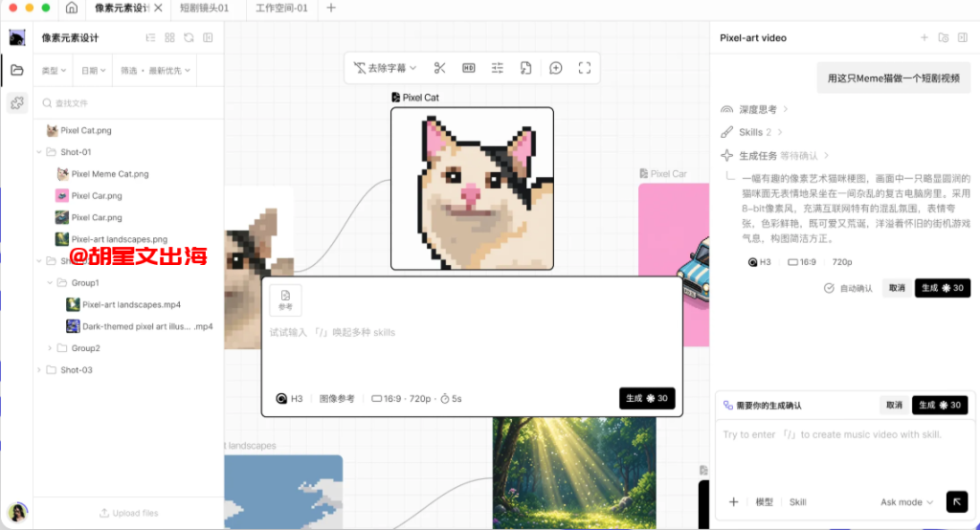Toggle fullscreen with the expand icon
980x530 pixels.
coord(585,68)
